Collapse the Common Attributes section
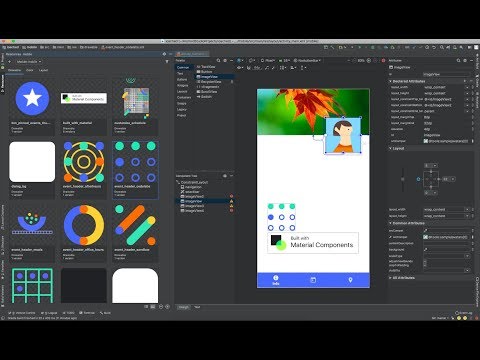This screenshot has width=480, height=360. pyautogui.click(x=391, y=223)
